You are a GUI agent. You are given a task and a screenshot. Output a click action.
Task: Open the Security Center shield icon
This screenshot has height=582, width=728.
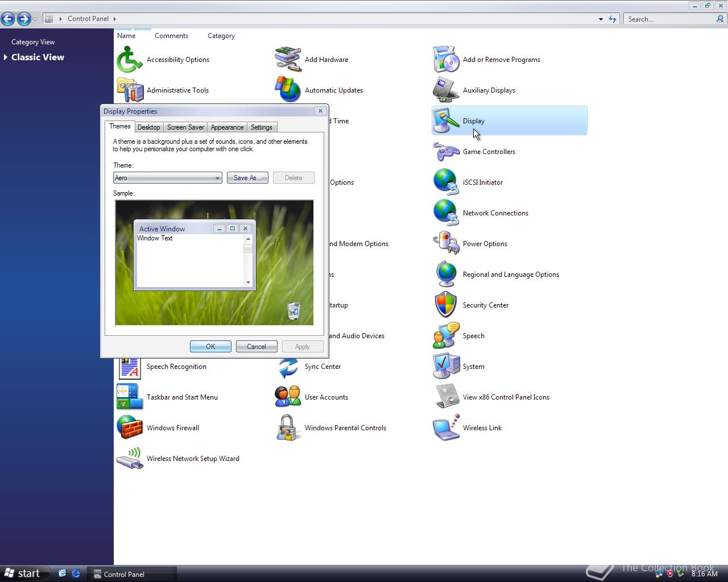(x=446, y=305)
